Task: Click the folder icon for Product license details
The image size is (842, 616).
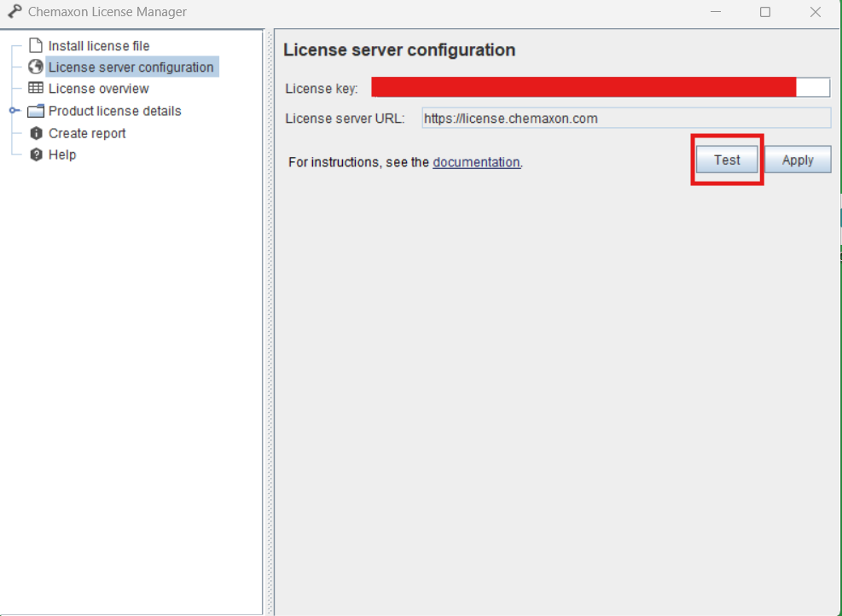Action: (x=36, y=111)
